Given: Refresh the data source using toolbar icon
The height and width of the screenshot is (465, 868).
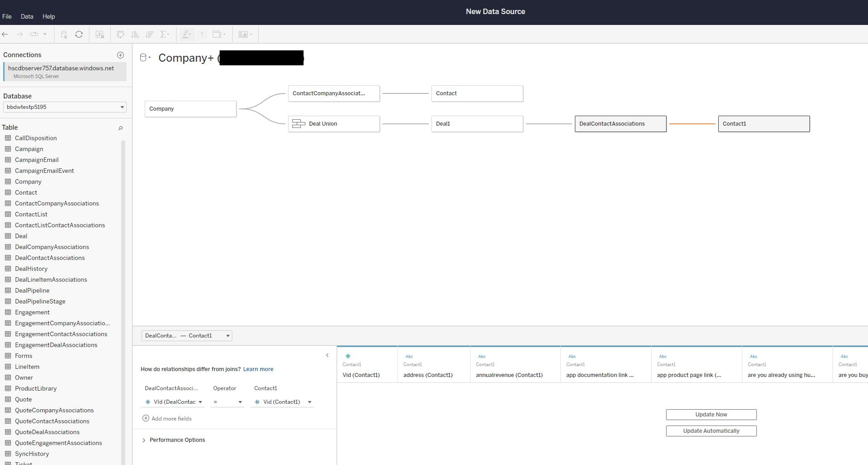Looking at the screenshot, I should click(x=78, y=34).
